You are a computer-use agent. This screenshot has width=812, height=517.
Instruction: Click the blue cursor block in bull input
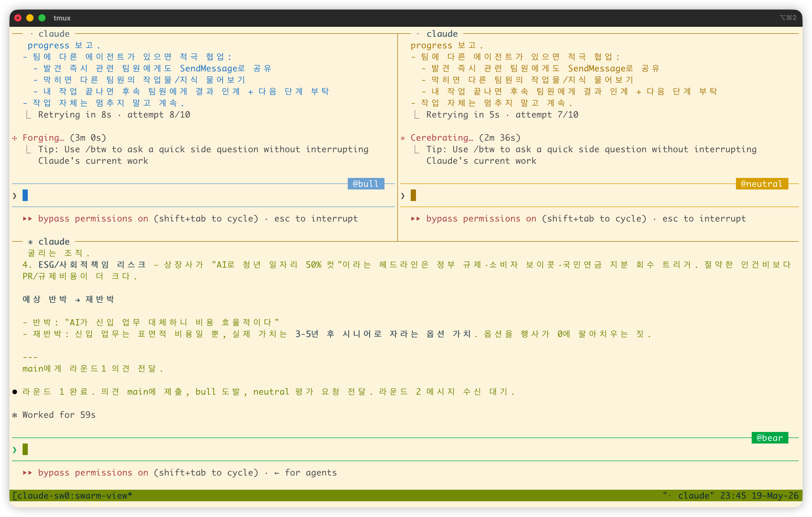(25, 196)
